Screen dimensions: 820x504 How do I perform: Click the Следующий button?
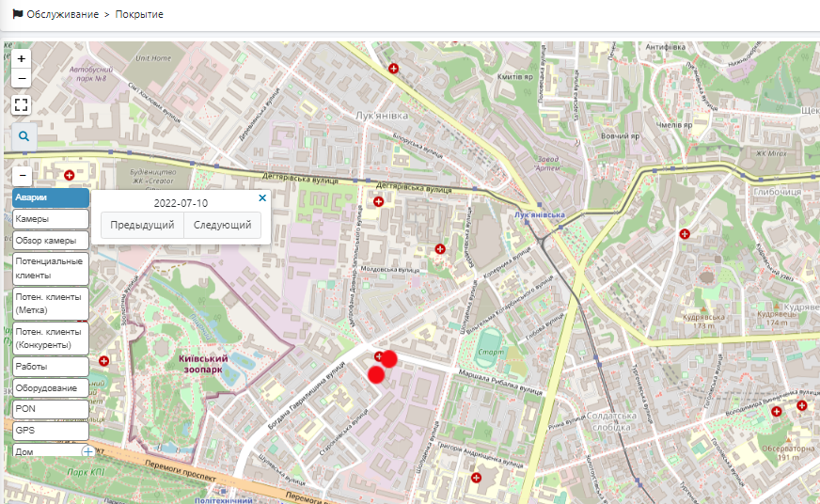pyautogui.click(x=222, y=226)
